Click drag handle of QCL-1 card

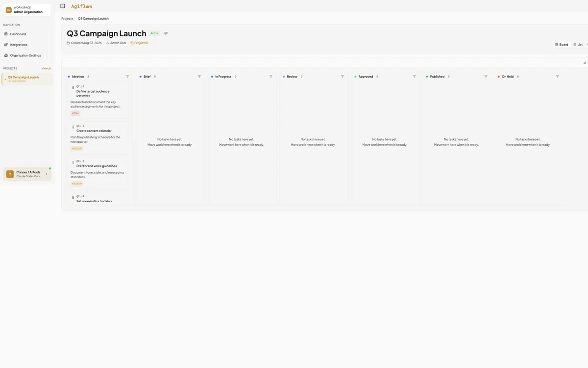click(x=73, y=87)
